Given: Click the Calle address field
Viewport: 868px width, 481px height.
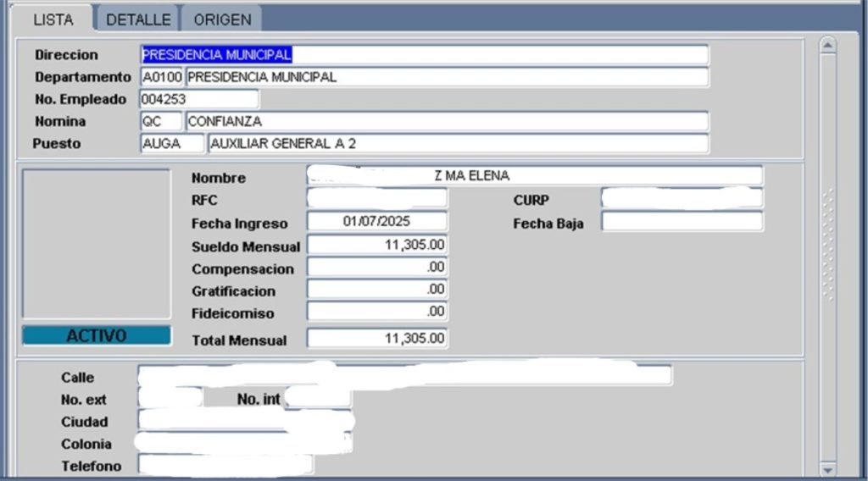Looking at the screenshot, I should coord(404,375).
